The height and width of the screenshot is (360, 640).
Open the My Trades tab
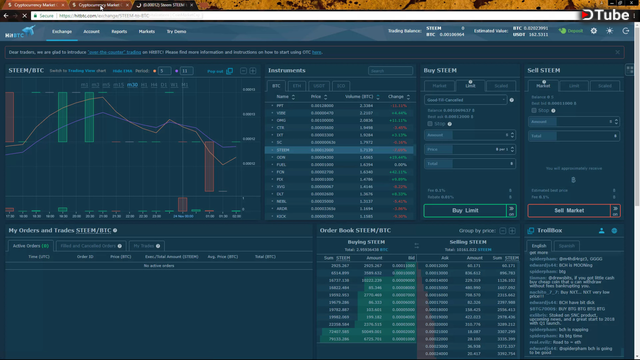tap(147, 246)
